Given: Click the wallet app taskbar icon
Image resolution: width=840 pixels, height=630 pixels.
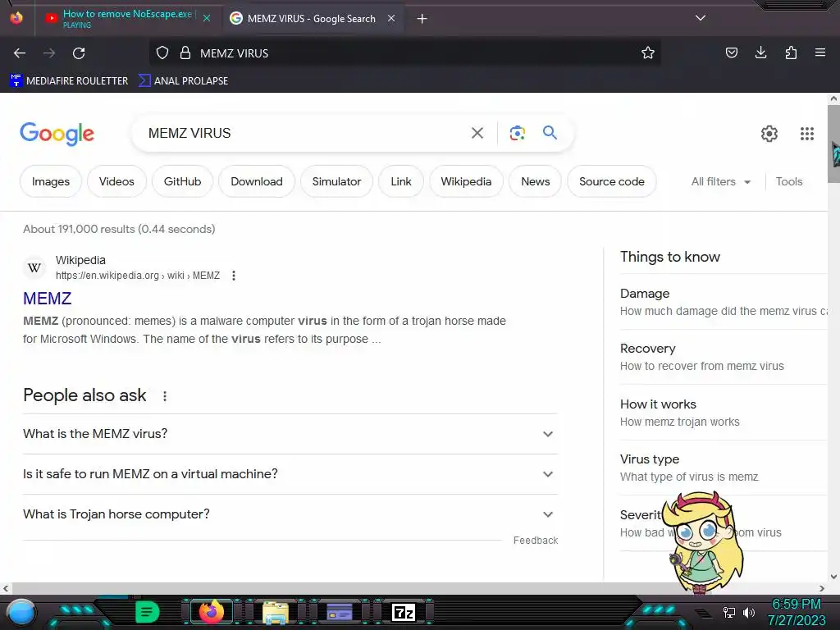Looking at the screenshot, I should coord(340,612).
